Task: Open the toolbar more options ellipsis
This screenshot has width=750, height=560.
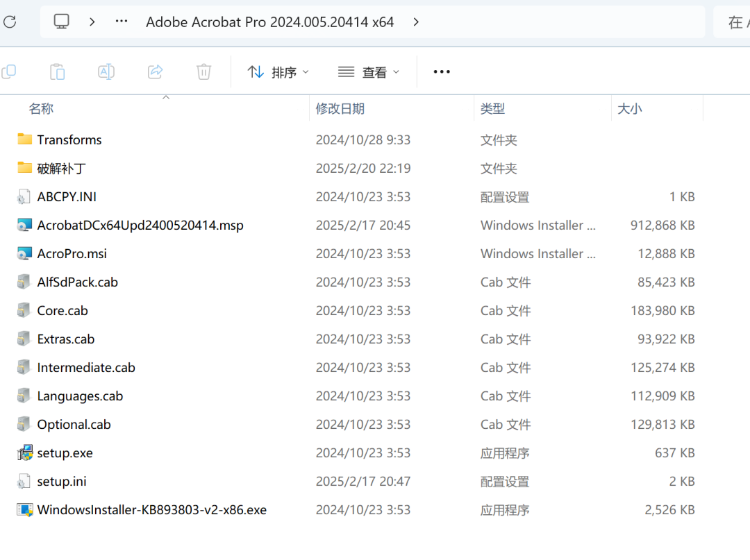Action: tap(442, 71)
